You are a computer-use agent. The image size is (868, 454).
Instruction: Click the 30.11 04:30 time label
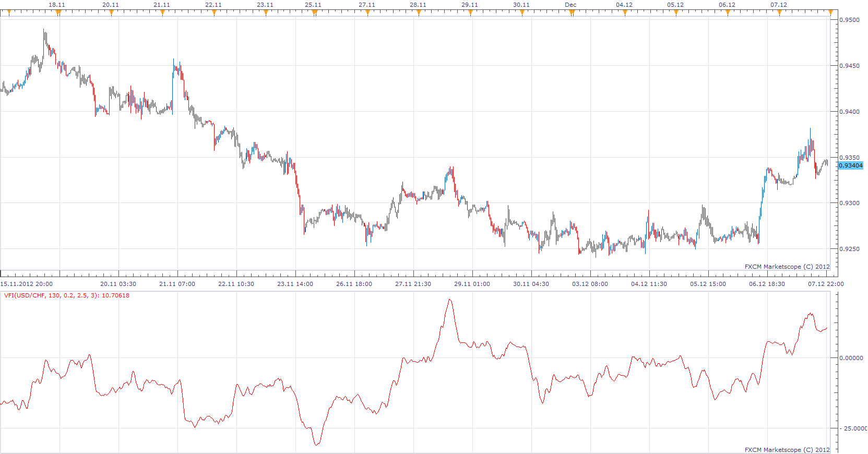click(531, 284)
